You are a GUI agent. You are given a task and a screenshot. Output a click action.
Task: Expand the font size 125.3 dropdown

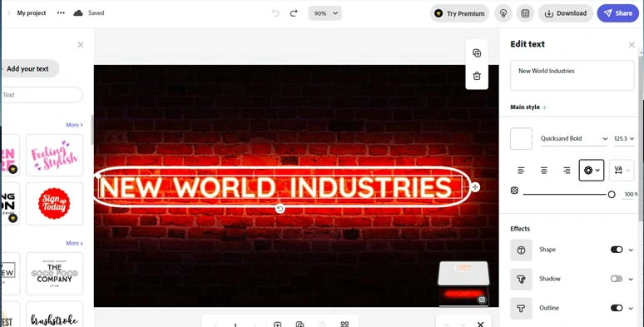(x=624, y=138)
